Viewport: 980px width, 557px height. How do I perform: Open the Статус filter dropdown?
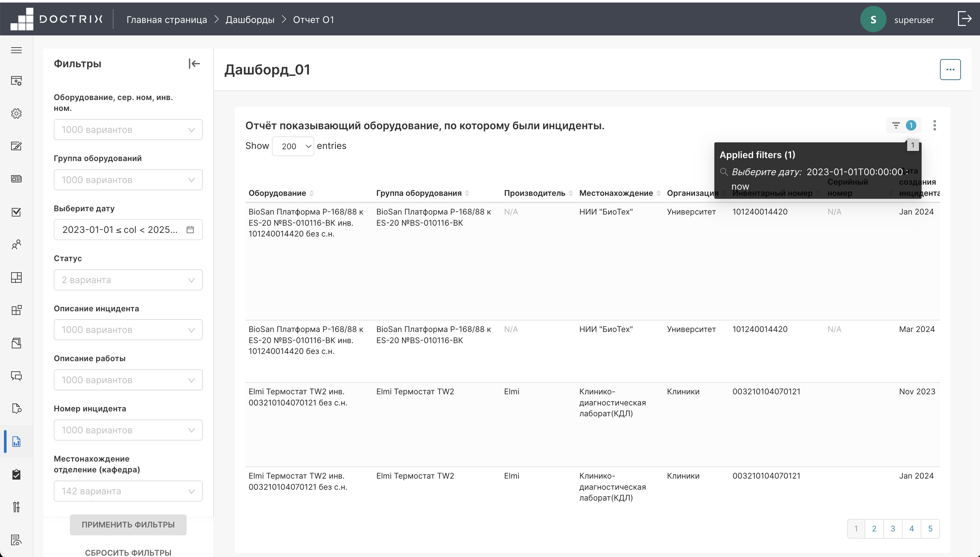[128, 280]
